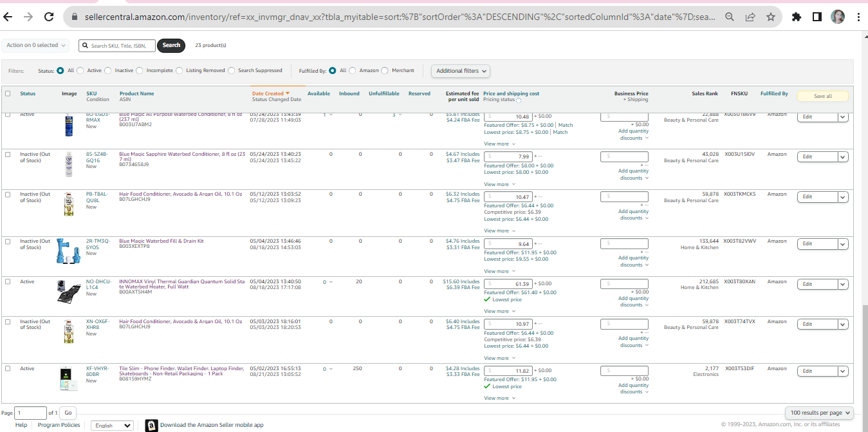Open the Help footer link
The width and height of the screenshot is (868, 432).
tap(21, 425)
